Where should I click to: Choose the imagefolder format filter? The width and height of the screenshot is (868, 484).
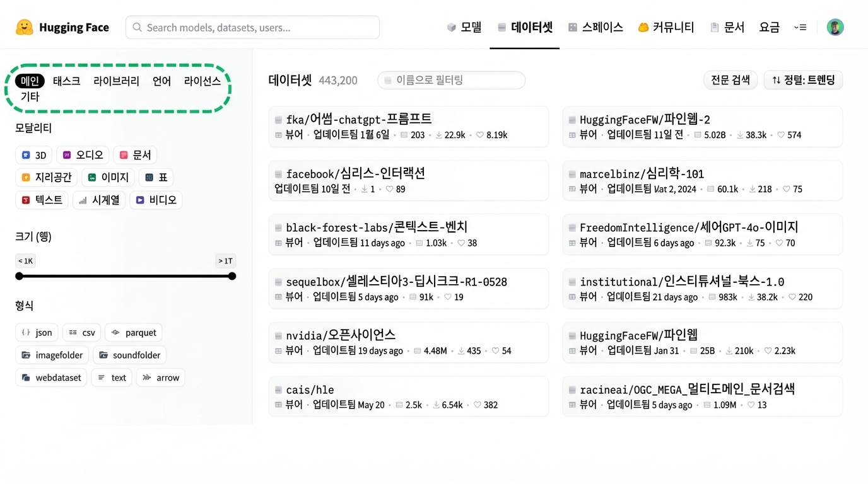(52, 355)
